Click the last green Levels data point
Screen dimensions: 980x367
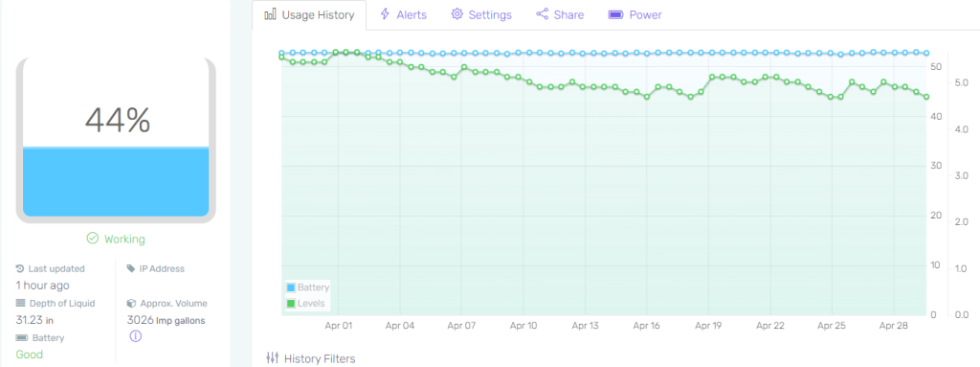coord(926,97)
